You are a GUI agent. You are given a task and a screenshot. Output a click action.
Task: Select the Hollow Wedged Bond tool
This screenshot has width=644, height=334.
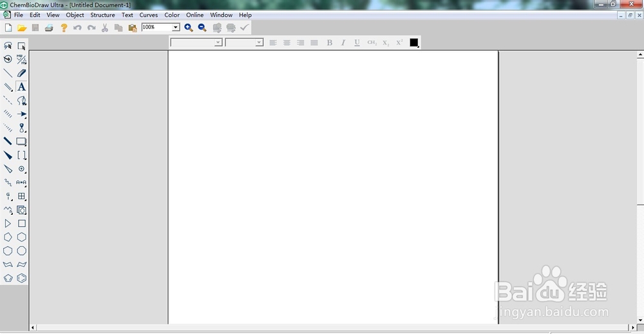pos(8,169)
